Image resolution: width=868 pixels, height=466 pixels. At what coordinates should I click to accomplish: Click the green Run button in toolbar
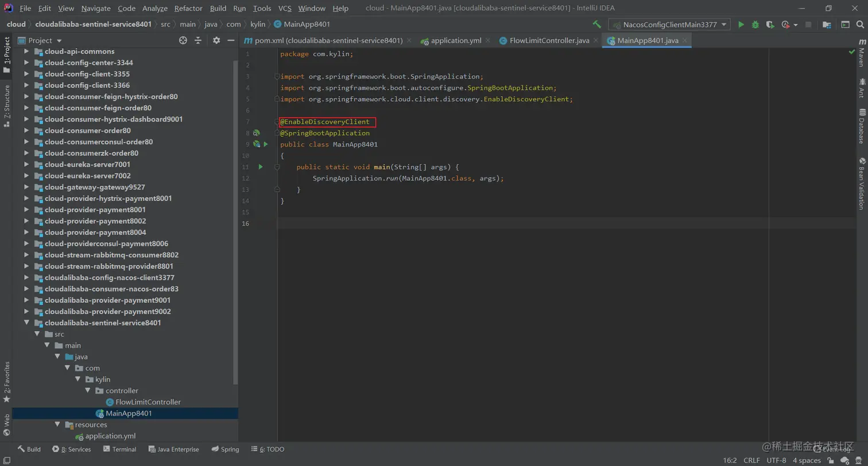point(741,25)
